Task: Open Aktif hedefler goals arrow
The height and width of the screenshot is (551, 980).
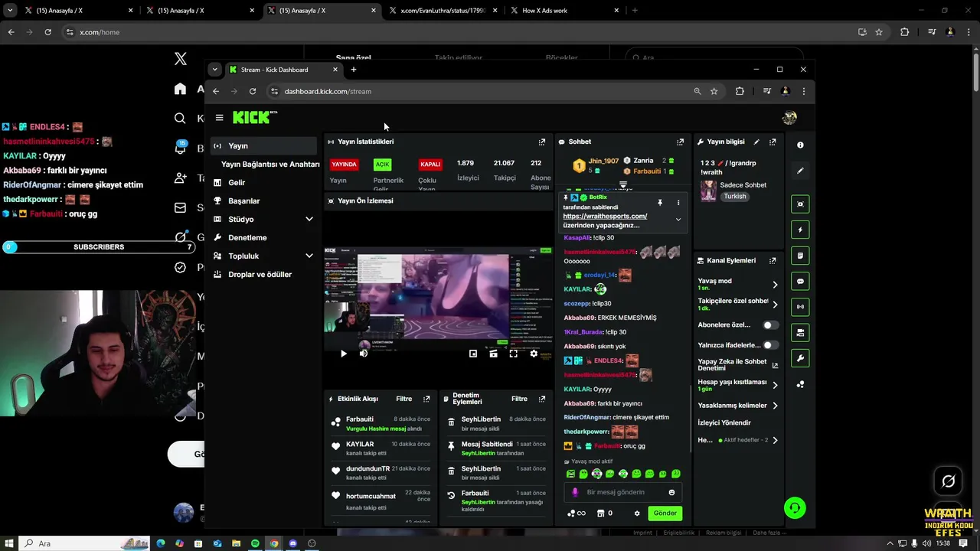Action: 775,440
